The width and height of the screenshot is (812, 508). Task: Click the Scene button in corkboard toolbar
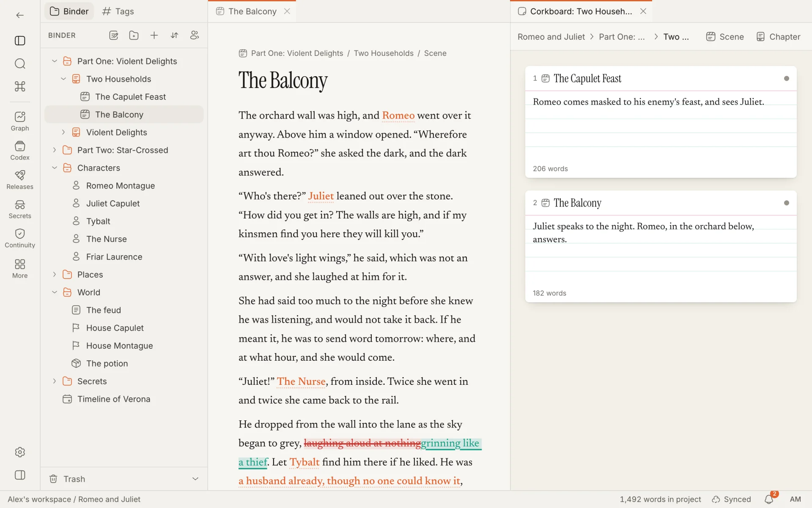(725, 37)
